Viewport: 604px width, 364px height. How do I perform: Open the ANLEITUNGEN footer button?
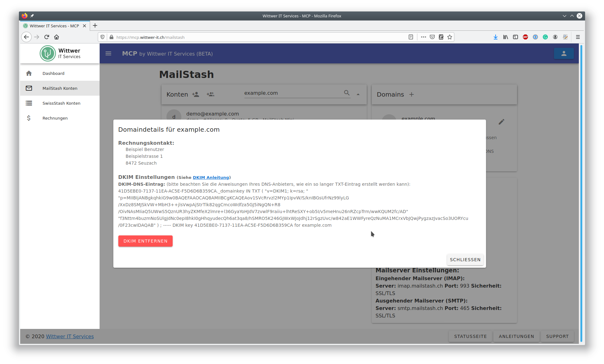point(516,336)
